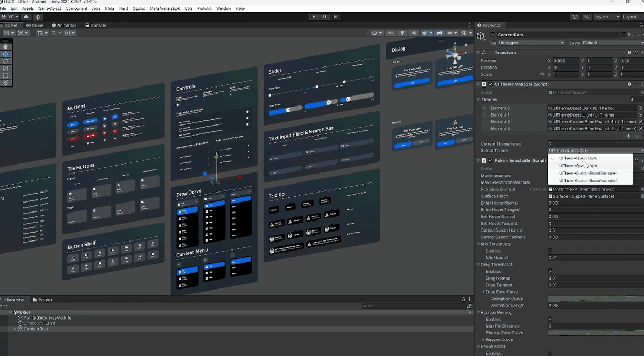Click the Step forward button
The height and width of the screenshot is (356, 644).
pos(335,17)
